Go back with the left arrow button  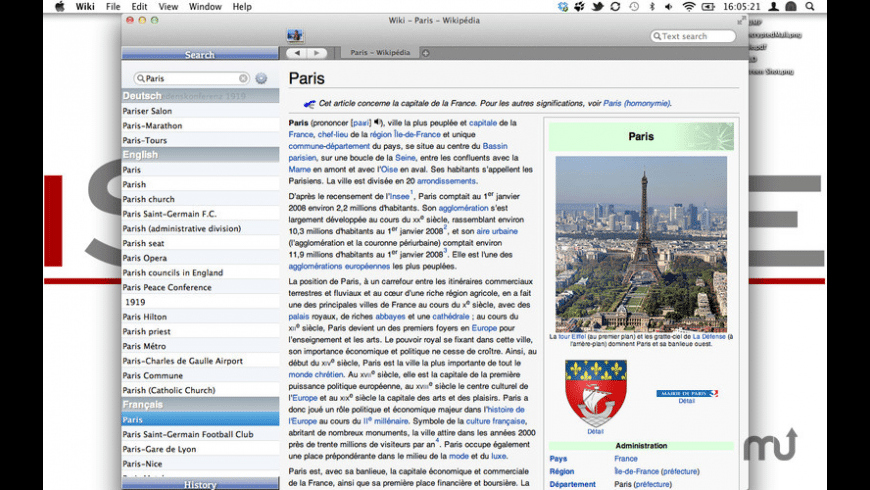click(297, 53)
